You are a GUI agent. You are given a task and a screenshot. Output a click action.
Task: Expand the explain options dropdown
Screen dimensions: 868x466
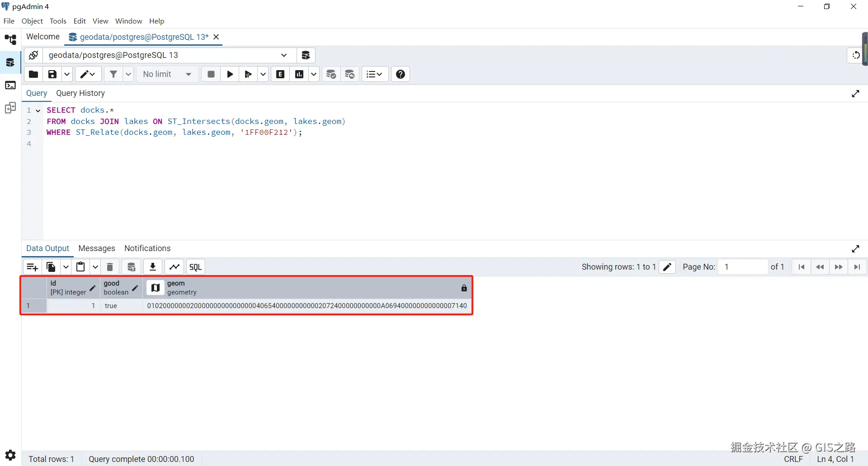[314, 74]
